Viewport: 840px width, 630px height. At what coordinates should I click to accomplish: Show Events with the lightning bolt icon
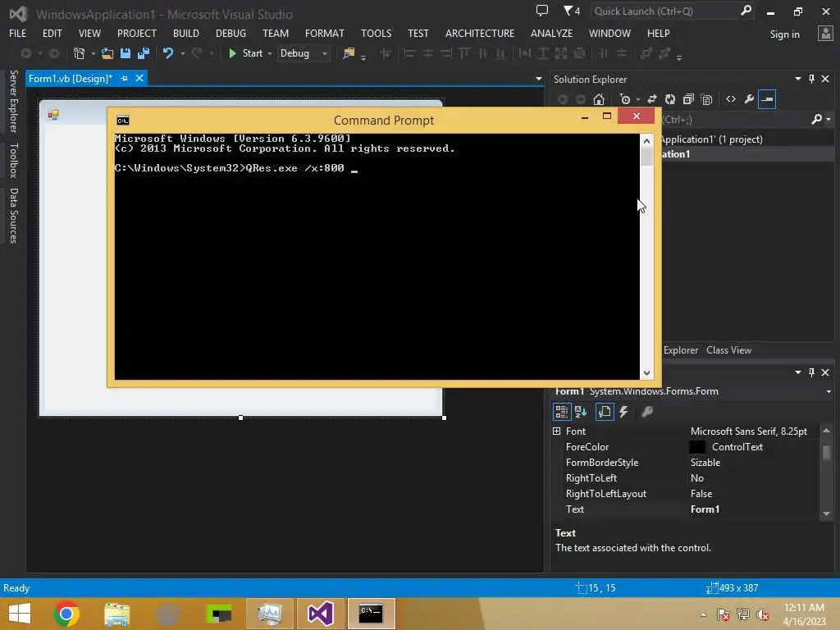click(x=623, y=412)
